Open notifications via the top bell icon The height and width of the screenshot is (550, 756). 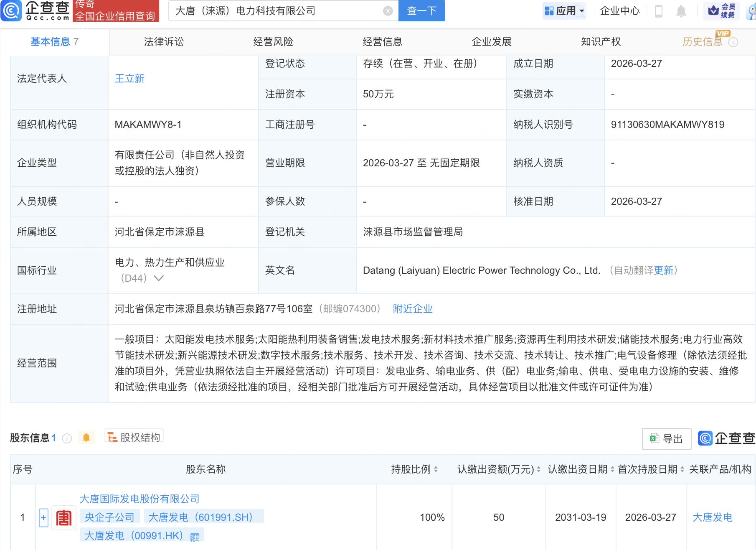pyautogui.click(x=681, y=11)
